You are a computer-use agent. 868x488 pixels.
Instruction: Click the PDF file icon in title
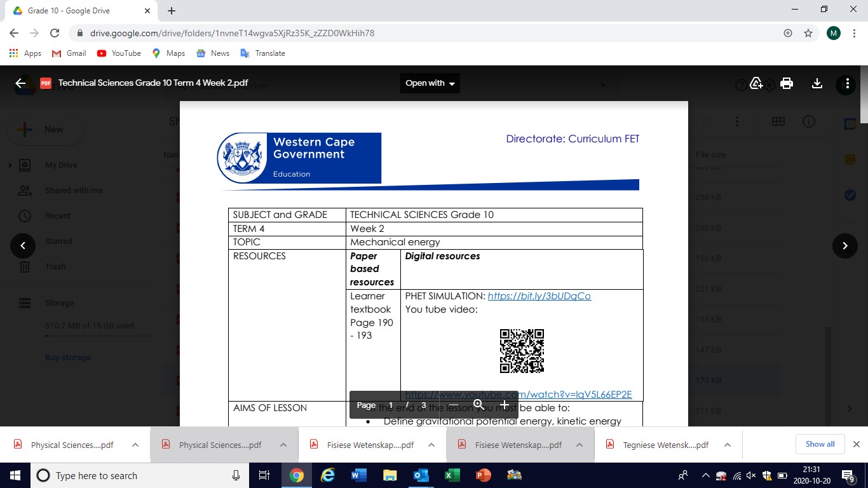tap(46, 83)
